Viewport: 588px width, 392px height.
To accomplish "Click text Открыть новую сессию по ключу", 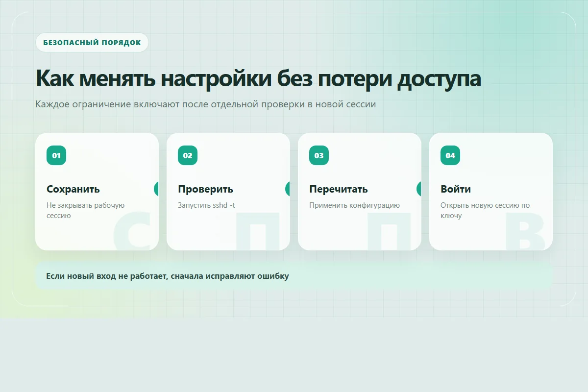I will [485, 210].
